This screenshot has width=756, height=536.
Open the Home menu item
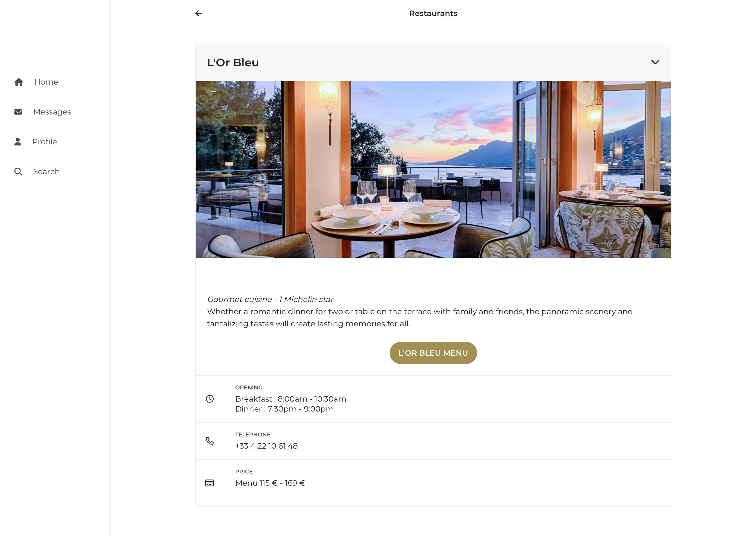click(36, 82)
